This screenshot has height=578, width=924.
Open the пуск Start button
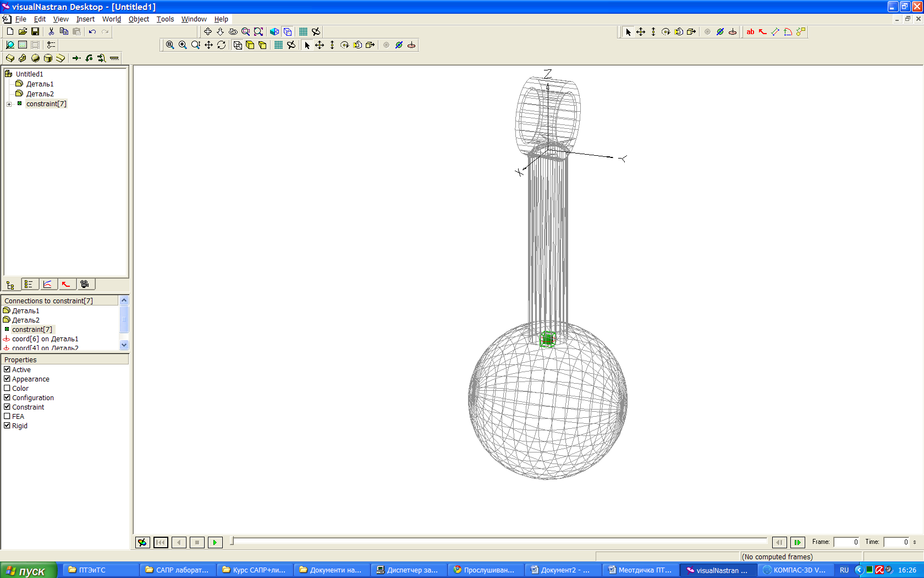click(28, 570)
